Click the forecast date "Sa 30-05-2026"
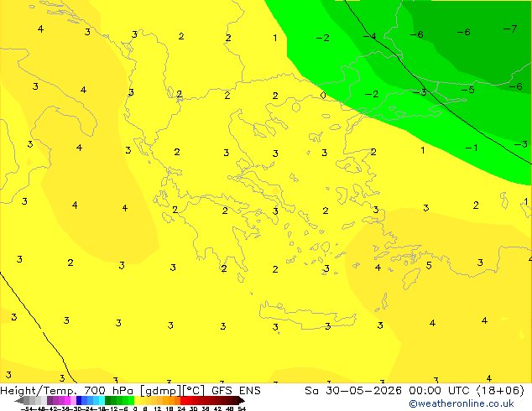This screenshot has width=532, height=411. pyautogui.click(x=353, y=391)
